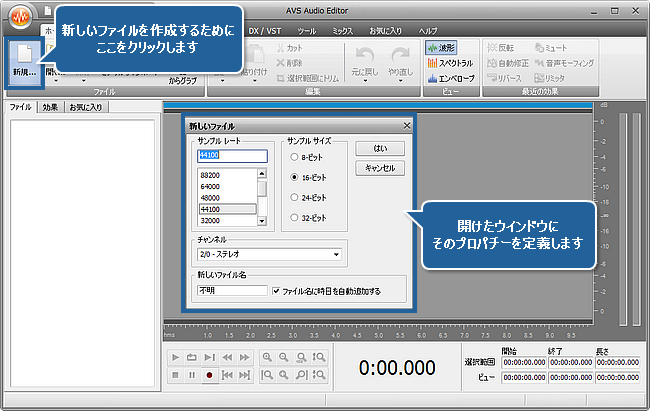Click the zoom out magnifier icon

(284, 357)
